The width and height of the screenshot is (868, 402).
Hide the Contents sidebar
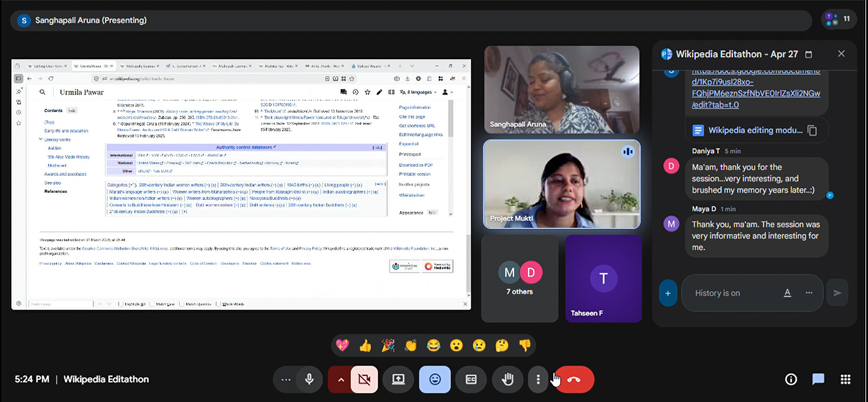(72, 110)
